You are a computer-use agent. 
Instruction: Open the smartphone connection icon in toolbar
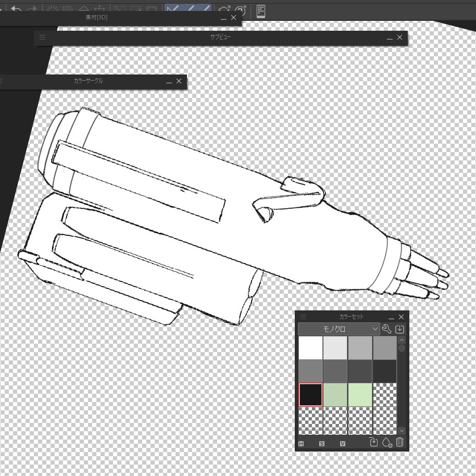pyautogui.click(x=261, y=11)
